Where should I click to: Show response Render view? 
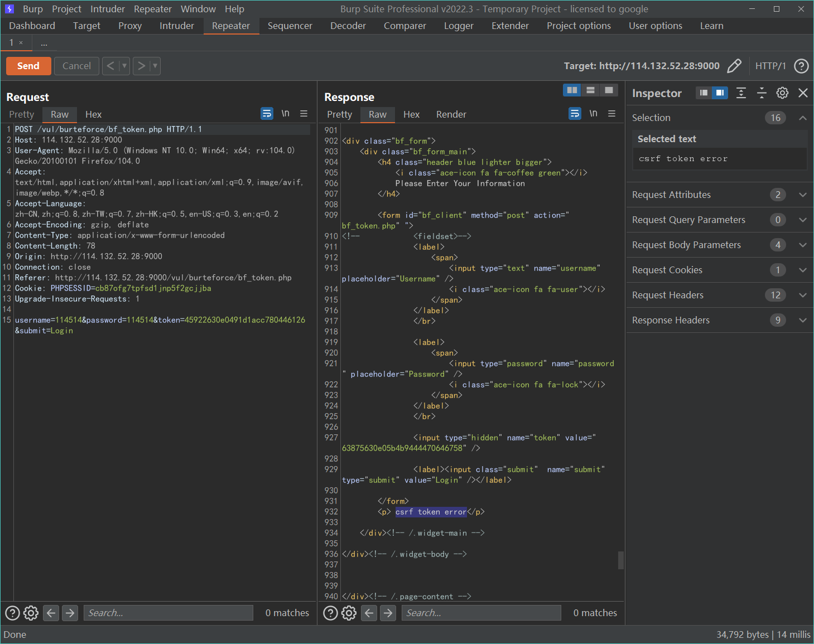(451, 114)
